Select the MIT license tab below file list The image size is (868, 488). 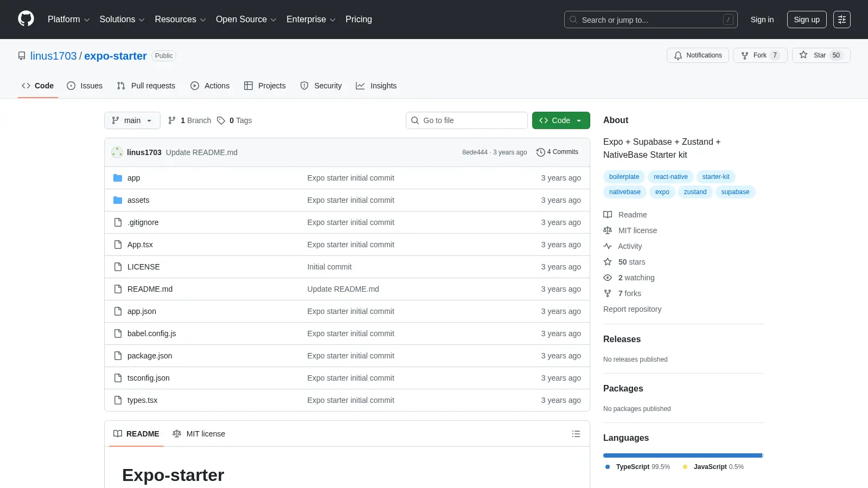(x=199, y=434)
